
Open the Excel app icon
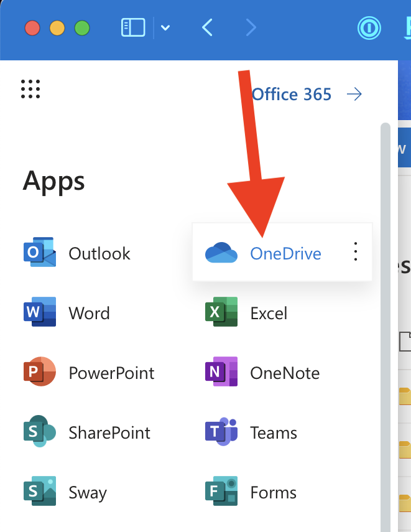[x=221, y=312]
